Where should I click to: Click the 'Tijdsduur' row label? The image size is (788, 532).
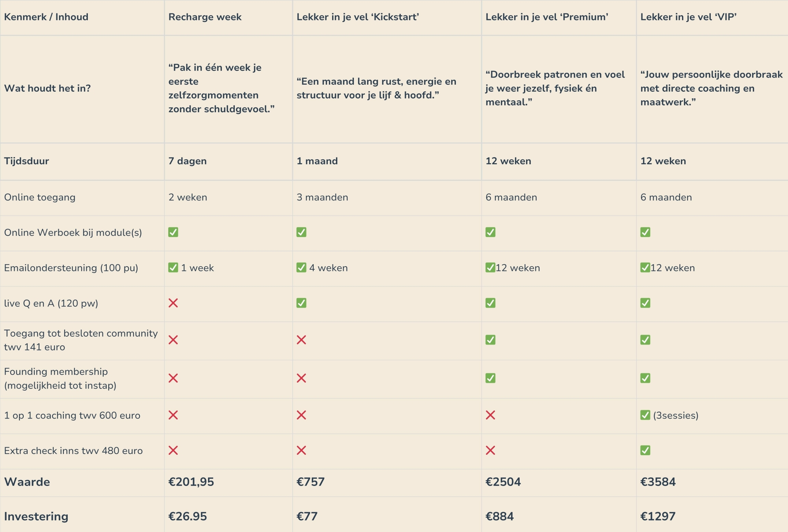pyautogui.click(x=26, y=161)
